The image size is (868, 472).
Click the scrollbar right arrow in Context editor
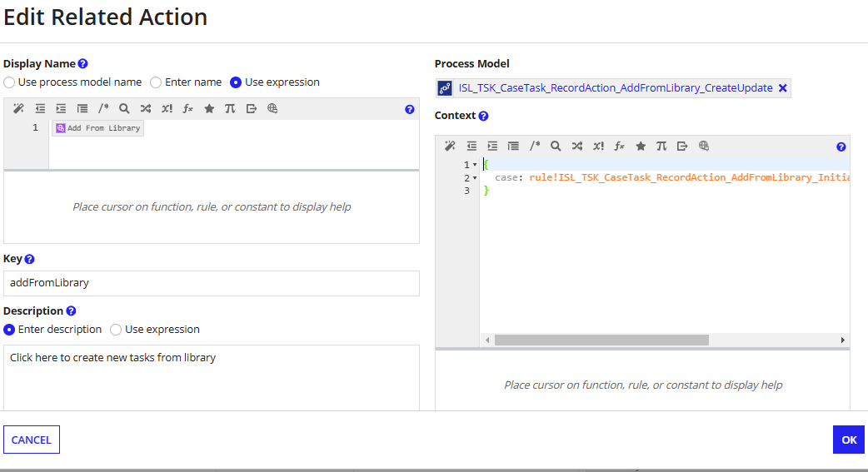coord(842,340)
